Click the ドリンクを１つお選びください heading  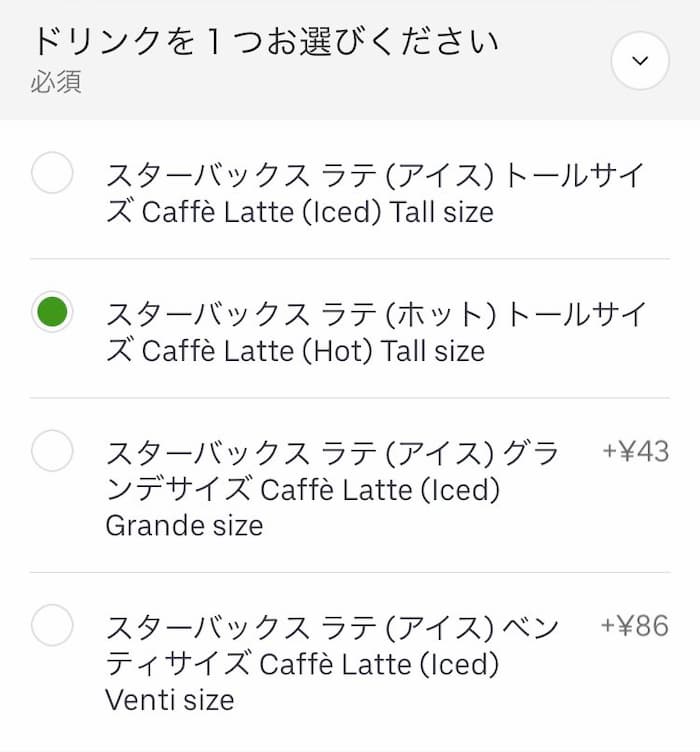click(265, 42)
